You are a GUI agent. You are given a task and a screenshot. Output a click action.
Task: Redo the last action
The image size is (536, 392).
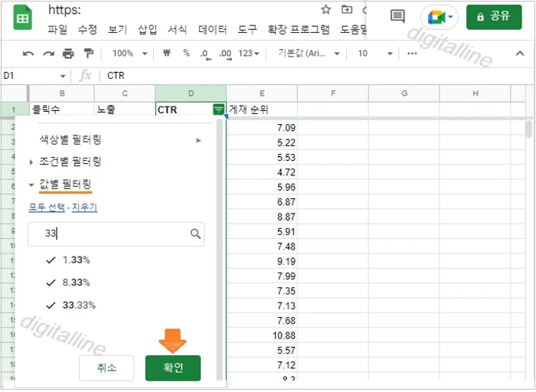pos(48,54)
